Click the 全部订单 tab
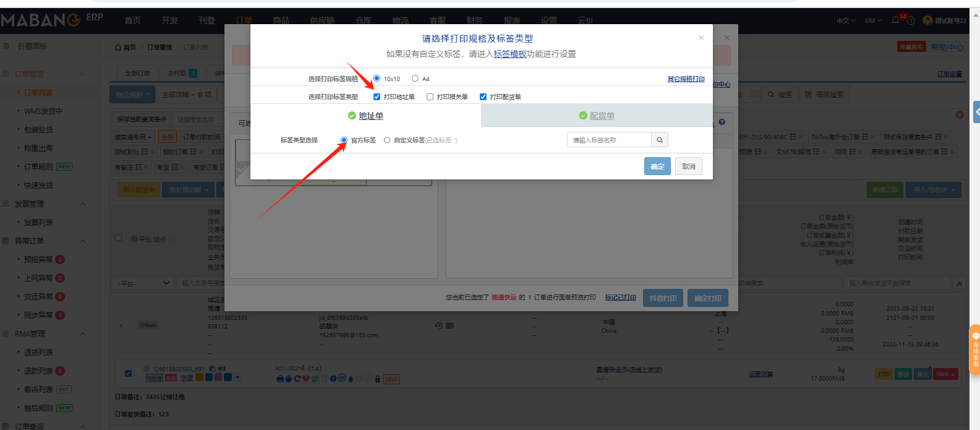 [x=137, y=73]
